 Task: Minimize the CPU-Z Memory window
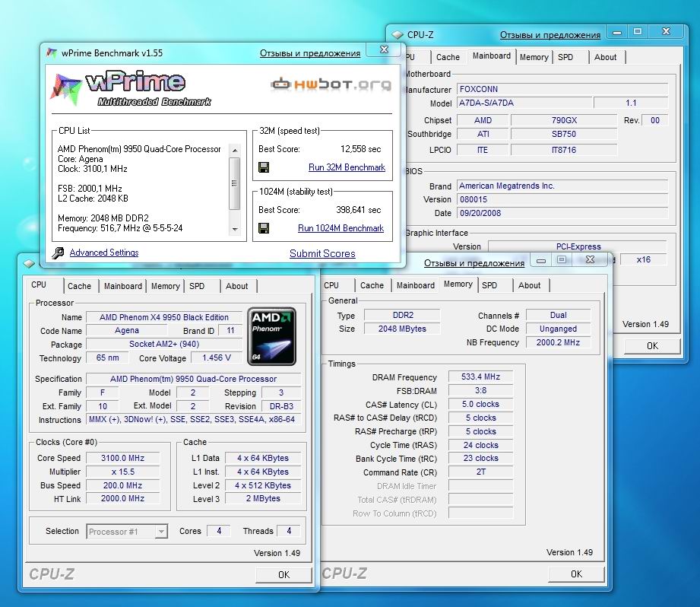tap(540, 260)
